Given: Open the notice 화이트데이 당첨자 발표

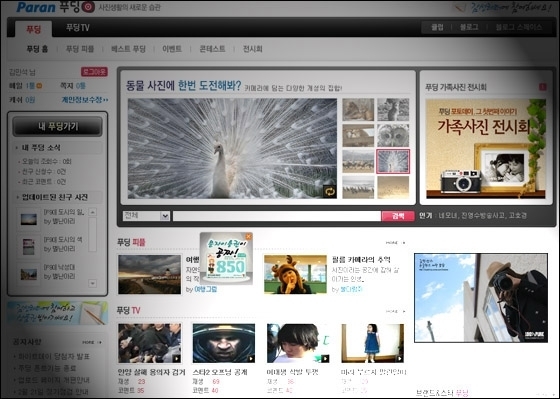Looking at the screenshot, I should 54,356.
